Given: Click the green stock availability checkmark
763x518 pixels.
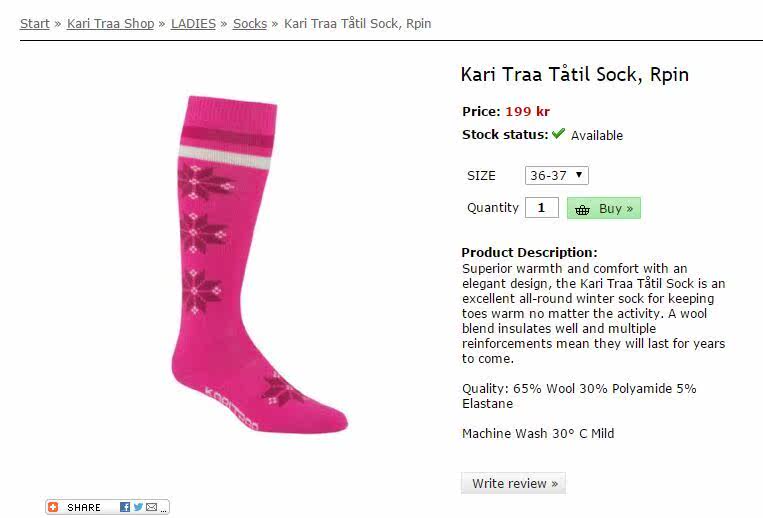Looking at the screenshot, I should [x=558, y=134].
